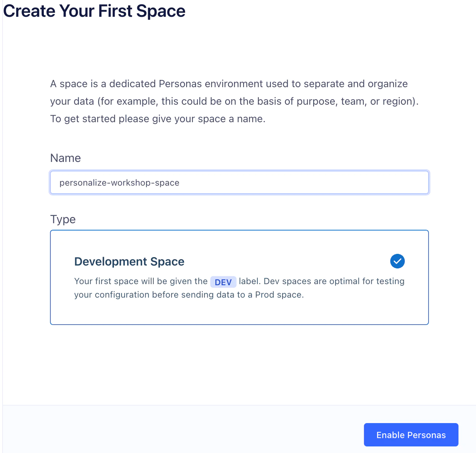Click the Type label above the card
The width and height of the screenshot is (476, 453).
[x=62, y=219]
